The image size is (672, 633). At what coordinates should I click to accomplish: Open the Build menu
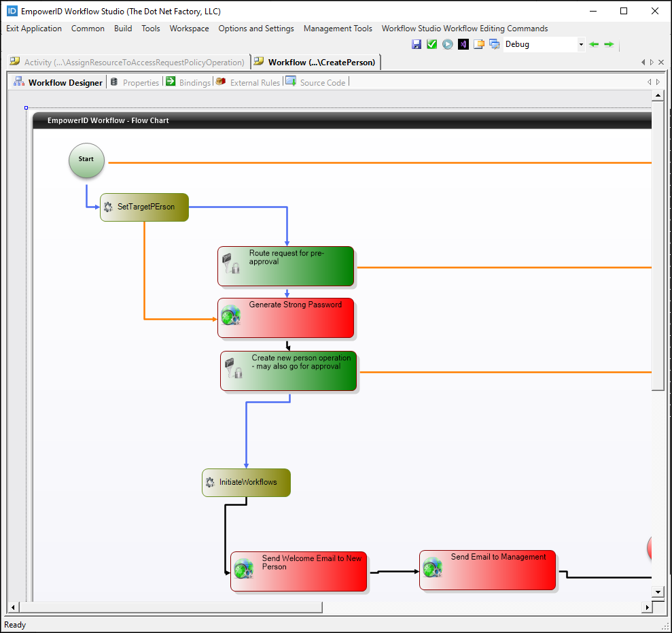[123, 29]
